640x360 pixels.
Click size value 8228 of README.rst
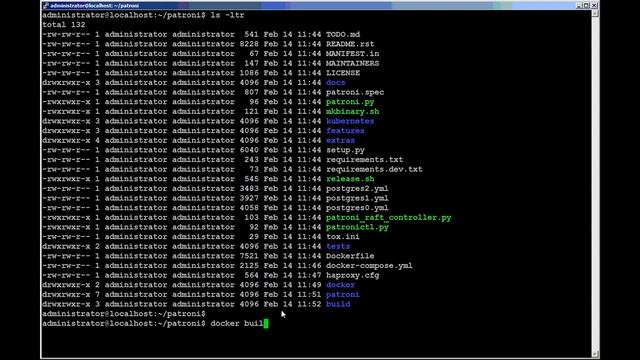(249, 44)
